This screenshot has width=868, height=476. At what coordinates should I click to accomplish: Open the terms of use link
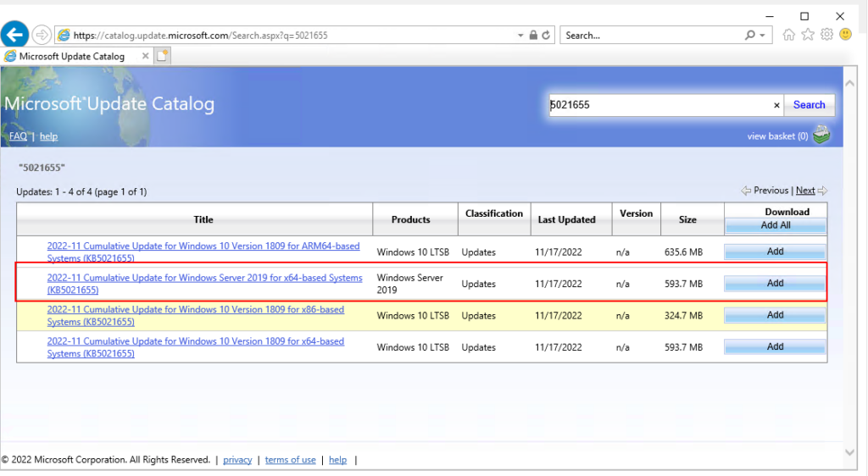coord(290,460)
